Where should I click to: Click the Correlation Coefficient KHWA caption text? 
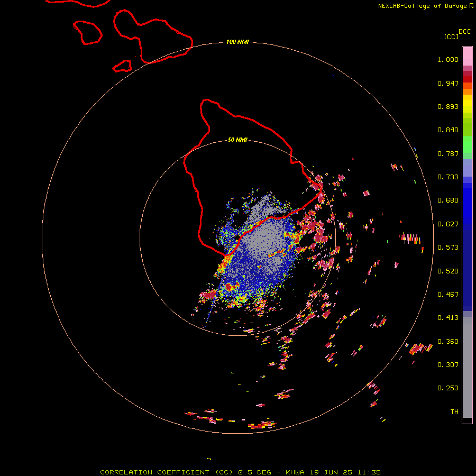[241, 472]
